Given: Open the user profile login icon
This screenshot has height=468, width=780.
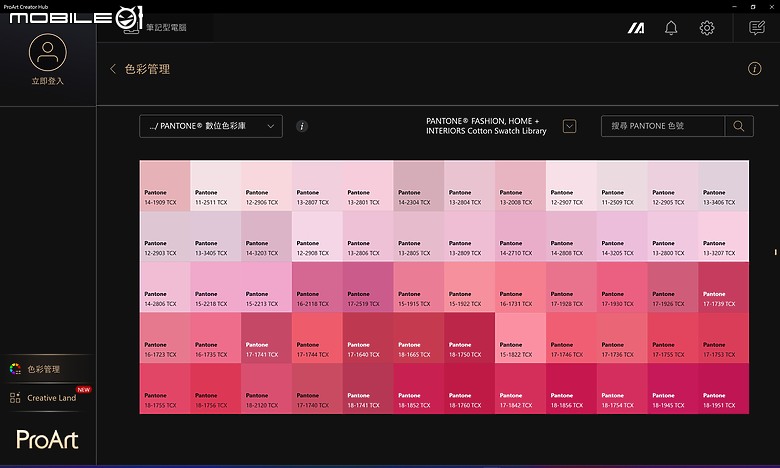Looking at the screenshot, I should click(x=47, y=52).
